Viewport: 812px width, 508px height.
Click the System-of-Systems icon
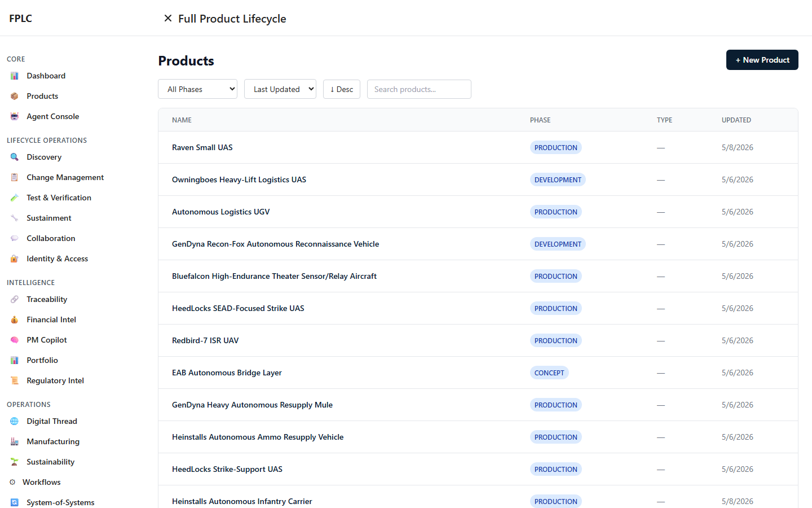[x=15, y=502]
